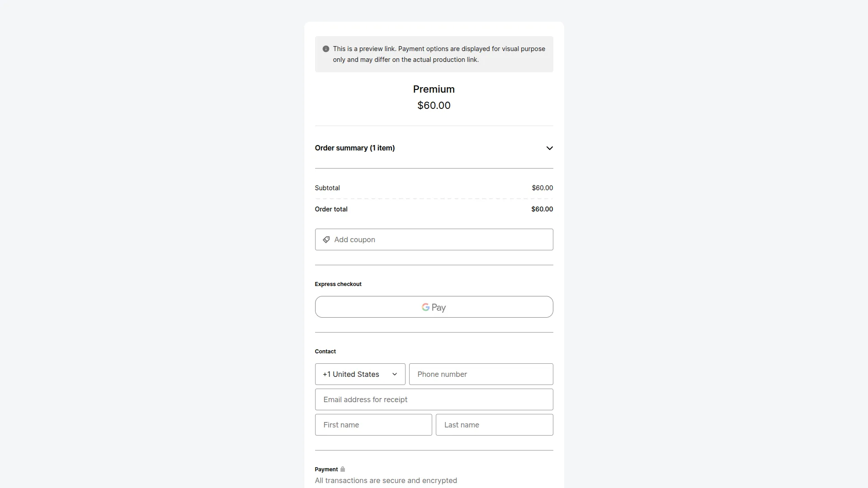
Task: Click the preview link notice text
Action: tap(439, 54)
